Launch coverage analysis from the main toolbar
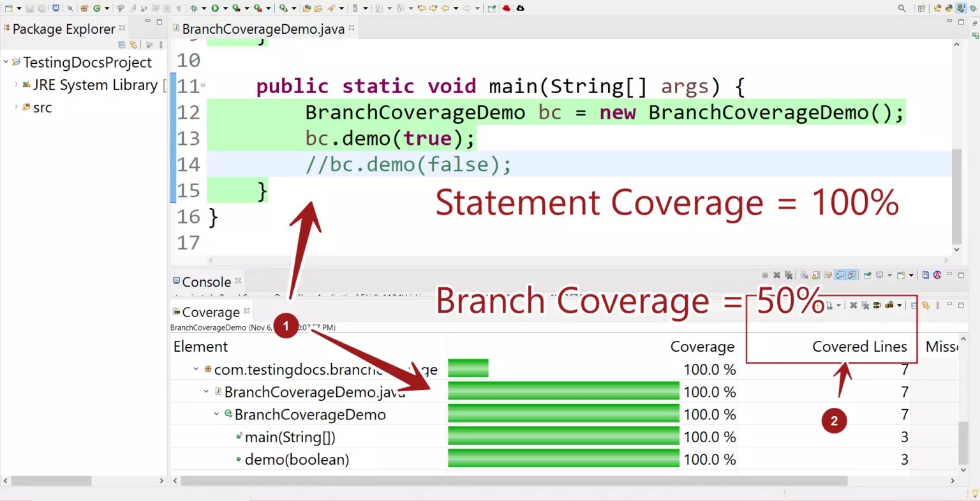 click(235, 8)
